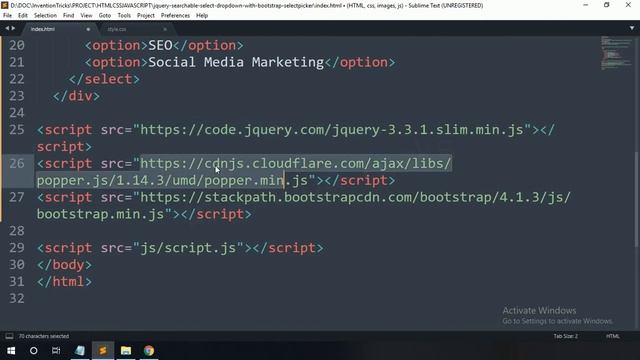The height and width of the screenshot is (360, 640).
Task: Click the vertical scrollbar in the editor
Action: (637, 200)
